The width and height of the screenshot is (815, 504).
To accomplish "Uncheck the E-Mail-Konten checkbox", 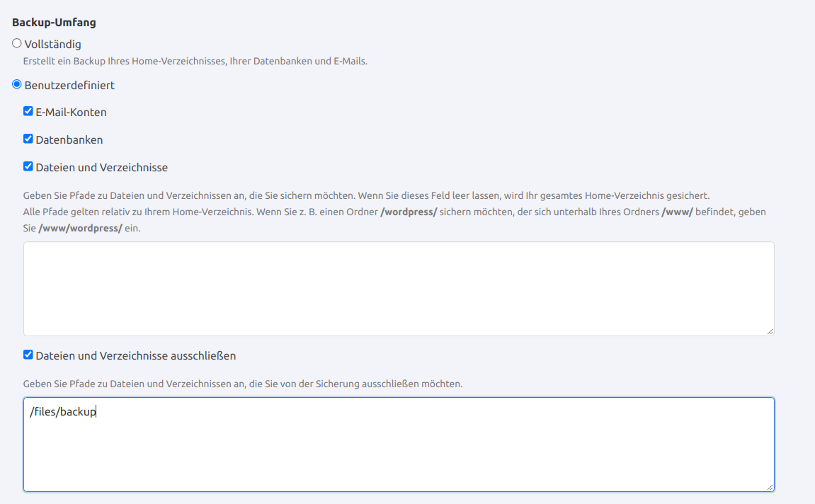I will tap(28, 111).
